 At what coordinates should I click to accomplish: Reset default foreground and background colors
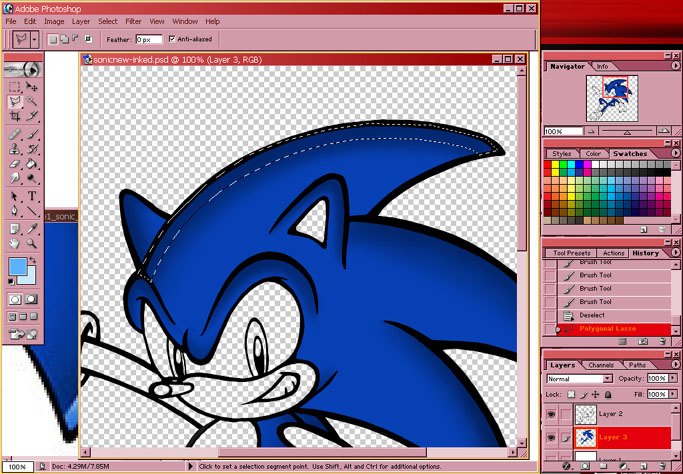tap(11, 282)
